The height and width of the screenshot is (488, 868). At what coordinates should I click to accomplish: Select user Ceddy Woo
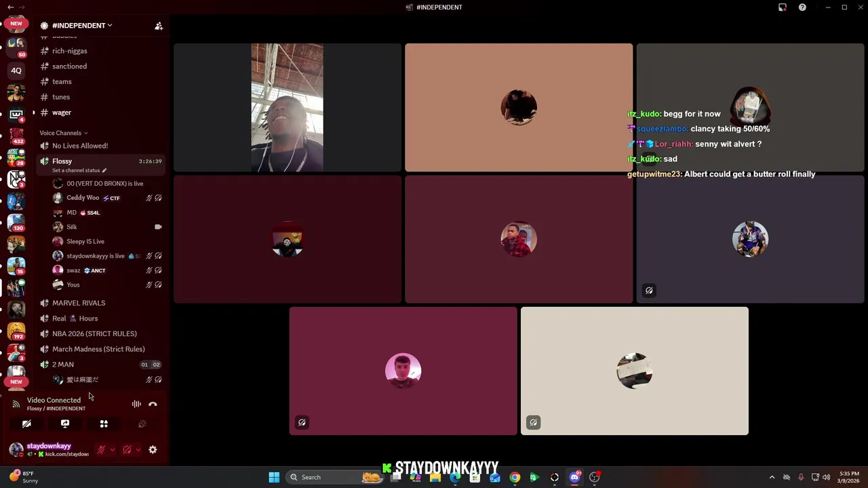pyautogui.click(x=107, y=198)
